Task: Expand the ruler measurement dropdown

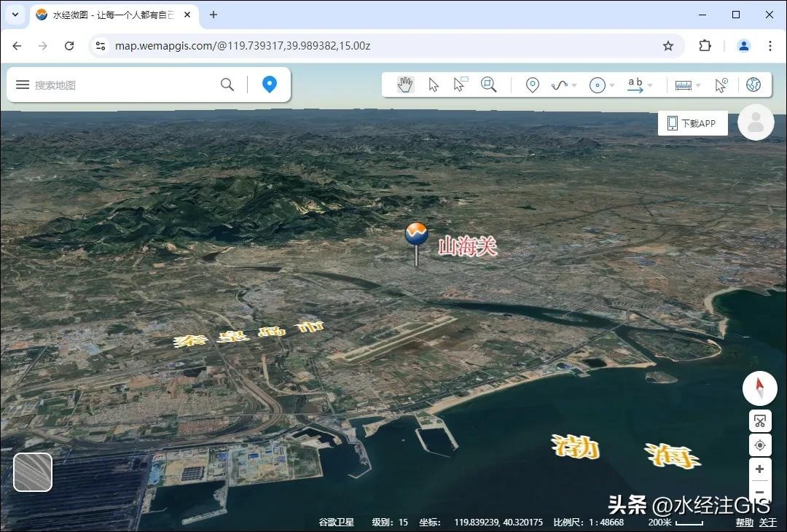Action: pyautogui.click(x=697, y=86)
